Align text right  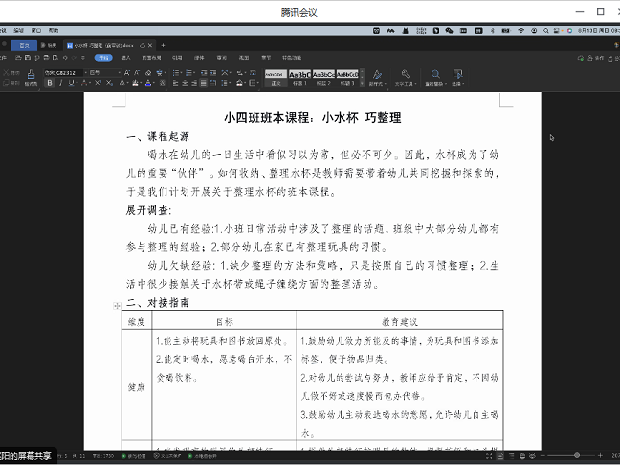[x=194, y=83]
